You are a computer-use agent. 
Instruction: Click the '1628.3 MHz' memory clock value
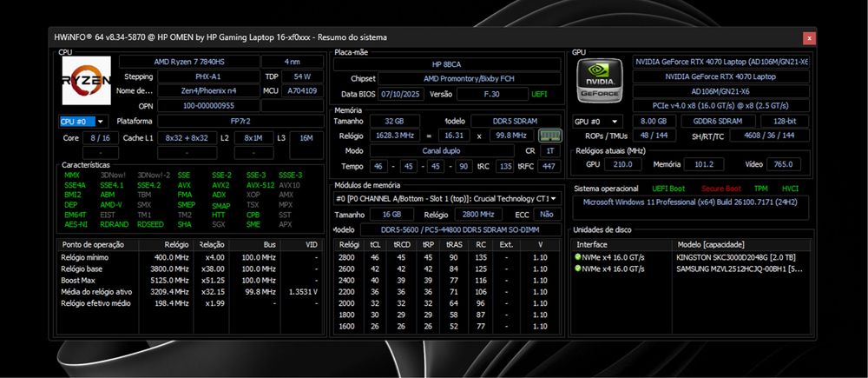coord(397,136)
